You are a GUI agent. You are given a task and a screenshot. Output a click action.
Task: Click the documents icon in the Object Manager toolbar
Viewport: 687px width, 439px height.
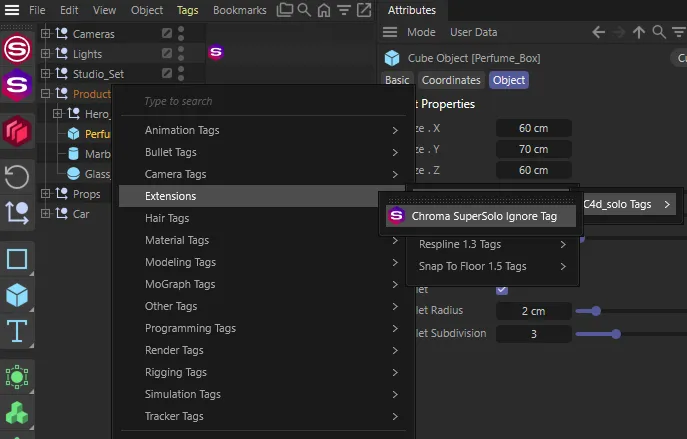tap(285, 10)
